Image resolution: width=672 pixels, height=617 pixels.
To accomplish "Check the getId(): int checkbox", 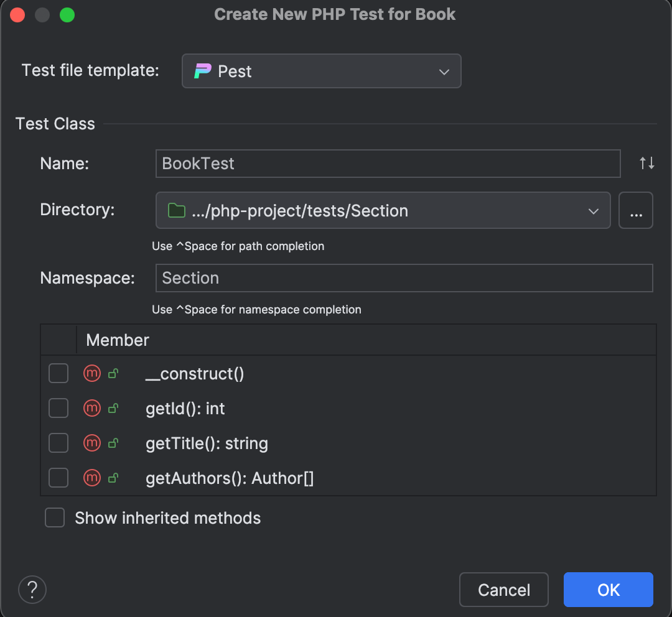I will 58,409.
